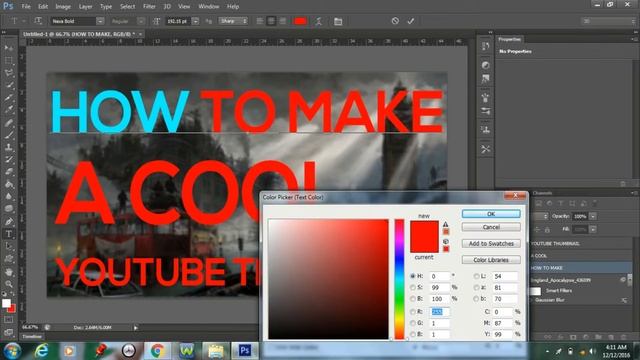
Task: Select the Eraser tool
Action: point(9,171)
